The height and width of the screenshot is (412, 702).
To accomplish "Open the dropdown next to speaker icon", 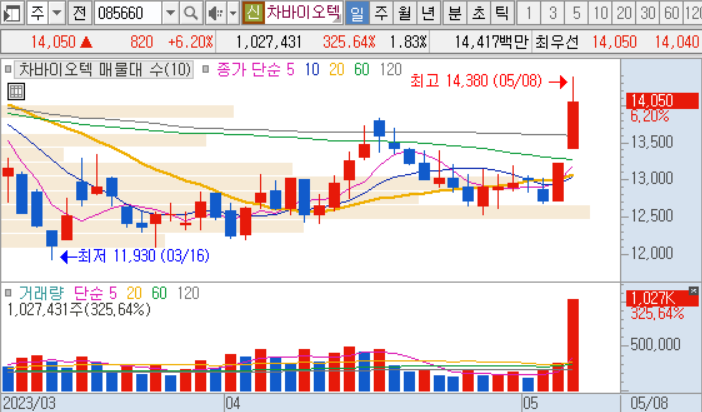I will pos(233,13).
